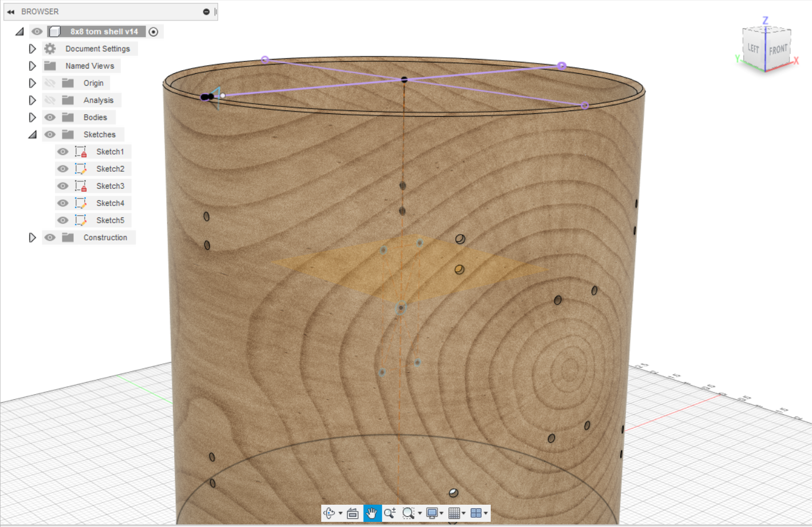This screenshot has width=812, height=527.
Task: Open Display Settings monitor icon
Action: (432, 513)
